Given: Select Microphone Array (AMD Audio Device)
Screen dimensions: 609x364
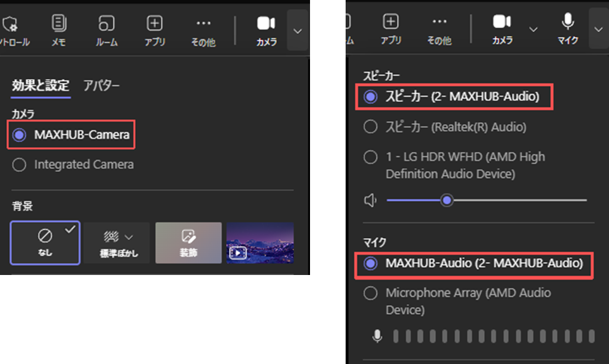Looking at the screenshot, I should 457,301.
